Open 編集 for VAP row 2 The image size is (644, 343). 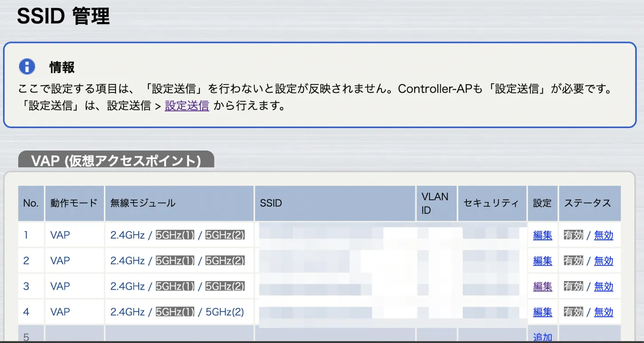click(x=542, y=261)
